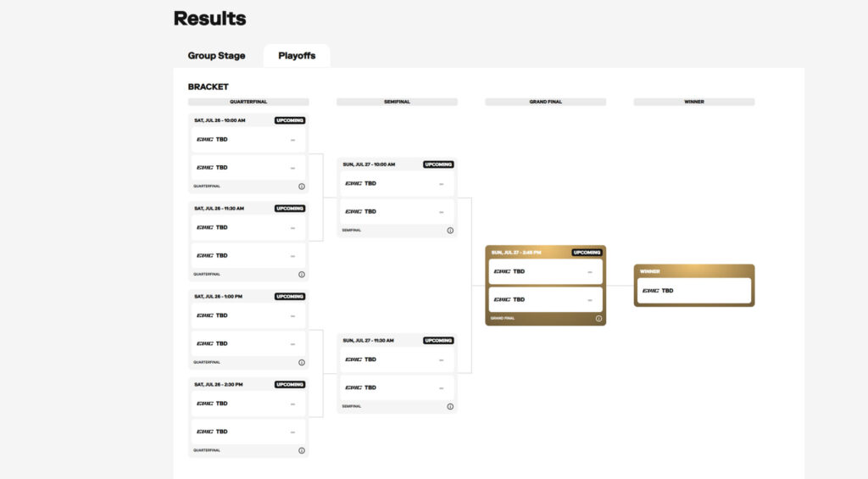Select the Playoffs tab
The image size is (868, 479).
point(297,56)
